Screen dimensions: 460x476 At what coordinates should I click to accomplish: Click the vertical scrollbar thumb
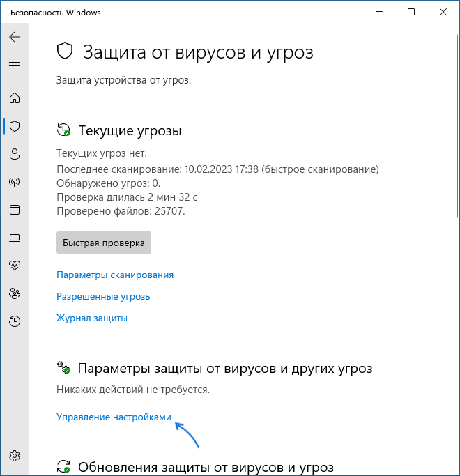point(458,126)
